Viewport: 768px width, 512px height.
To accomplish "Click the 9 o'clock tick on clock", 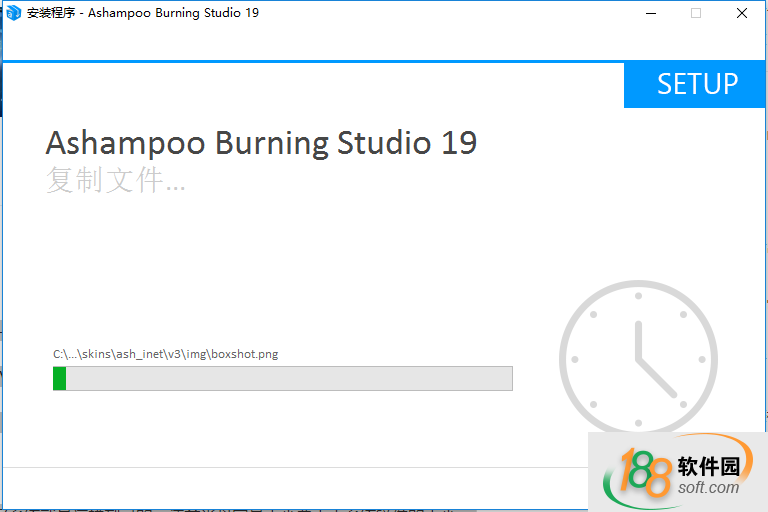I will [576, 359].
